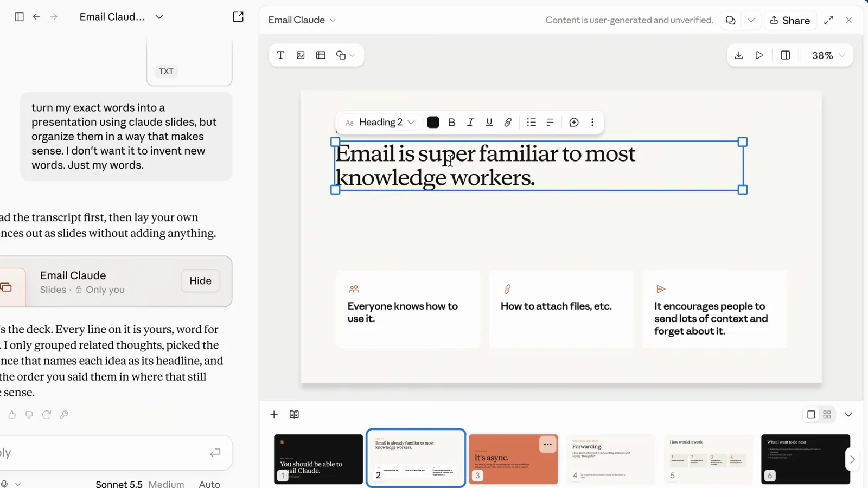Show next slide thumbnails arrow

click(852, 460)
